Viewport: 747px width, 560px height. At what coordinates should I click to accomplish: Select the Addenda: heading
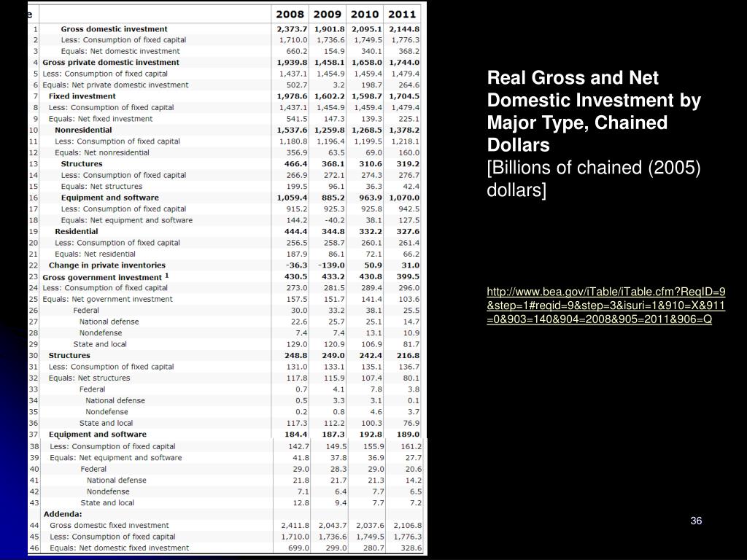63,514
